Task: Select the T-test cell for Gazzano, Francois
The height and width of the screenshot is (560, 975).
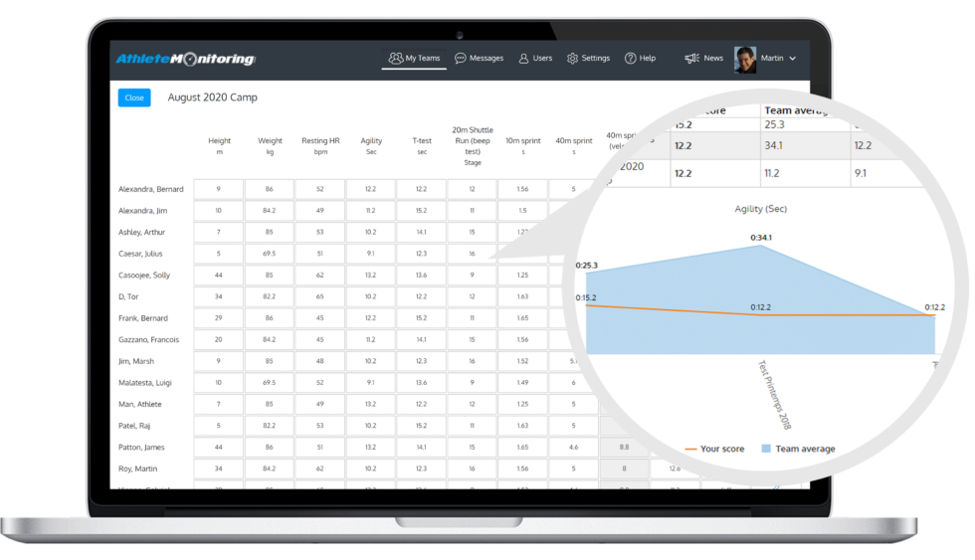Action: 421,339
